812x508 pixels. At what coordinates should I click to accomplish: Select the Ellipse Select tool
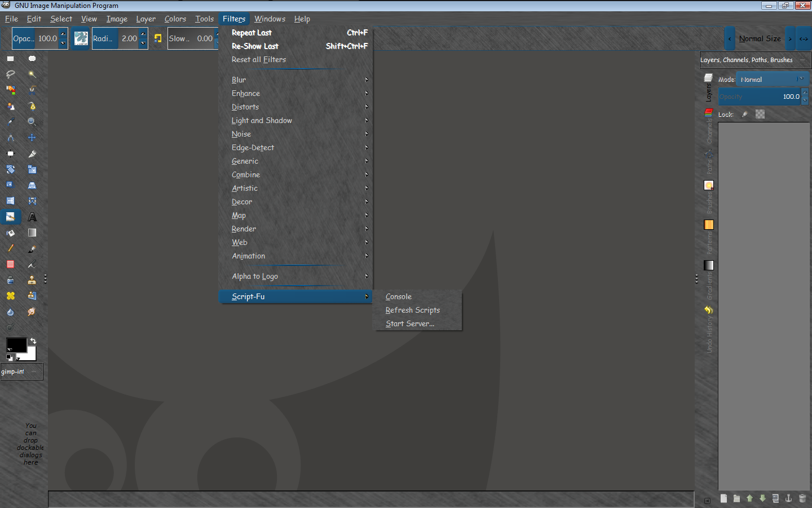point(32,59)
